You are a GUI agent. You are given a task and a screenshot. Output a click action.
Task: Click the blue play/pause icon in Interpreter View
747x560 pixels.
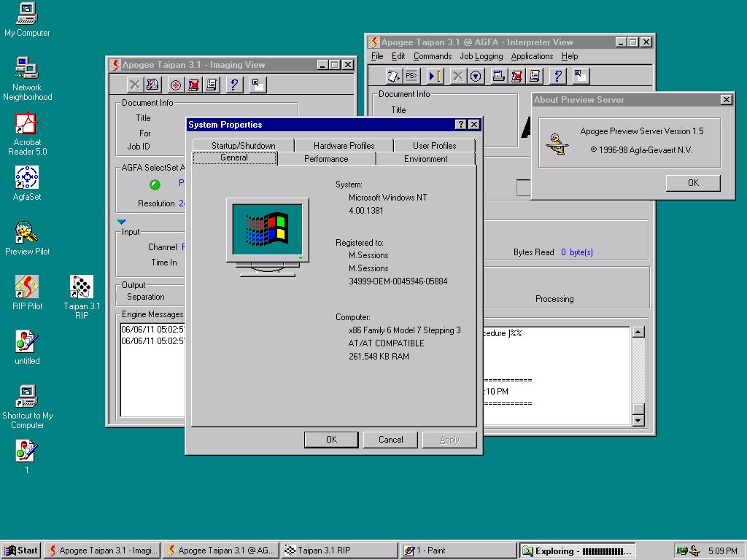pyautogui.click(x=435, y=76)
